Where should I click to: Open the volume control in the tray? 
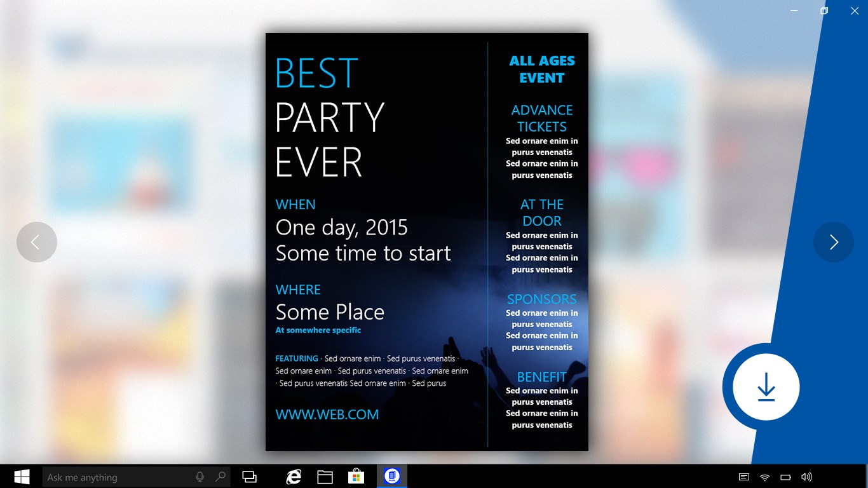coord(806,477)
